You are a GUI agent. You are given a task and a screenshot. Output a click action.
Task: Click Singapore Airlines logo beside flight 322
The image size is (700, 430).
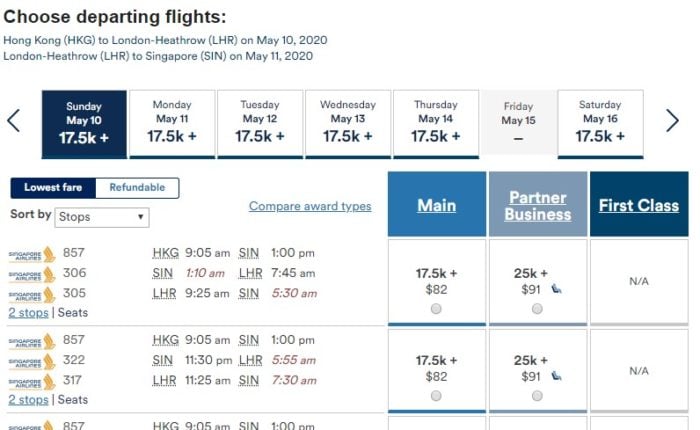32,361
